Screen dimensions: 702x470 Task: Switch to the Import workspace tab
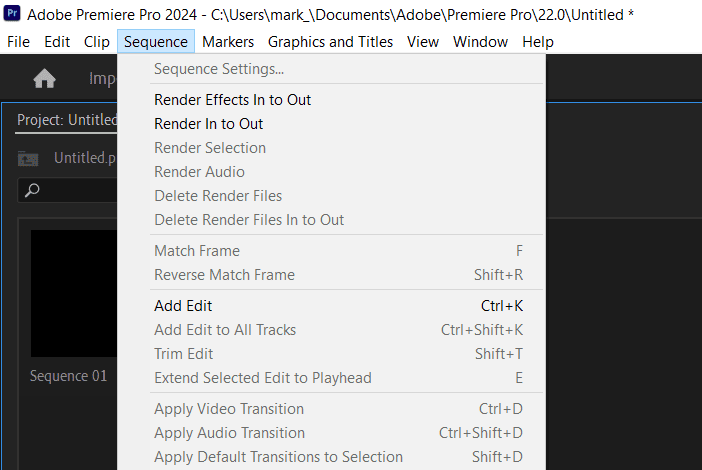coord(103,79)
